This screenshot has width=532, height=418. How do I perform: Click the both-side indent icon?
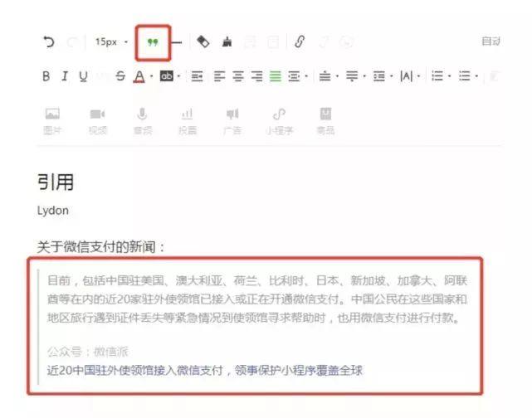(294, 76)
